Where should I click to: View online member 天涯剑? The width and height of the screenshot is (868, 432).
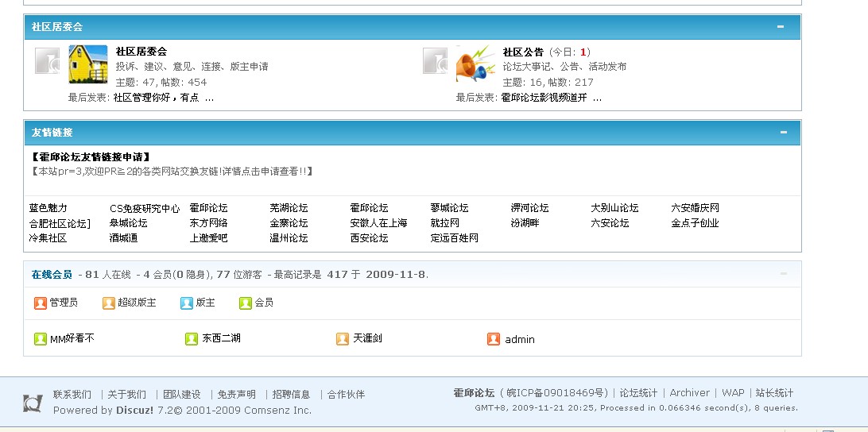pyautogui.click(x=367, y=338)
